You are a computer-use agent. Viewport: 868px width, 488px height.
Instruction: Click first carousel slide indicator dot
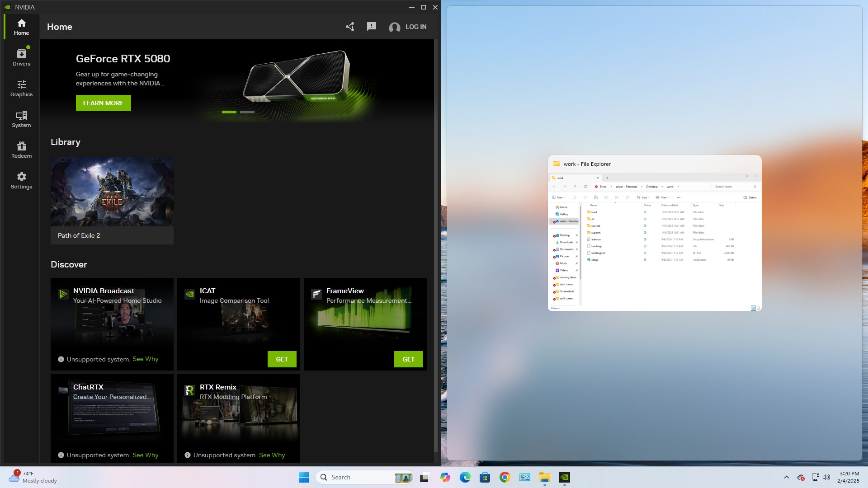(229, 112)
